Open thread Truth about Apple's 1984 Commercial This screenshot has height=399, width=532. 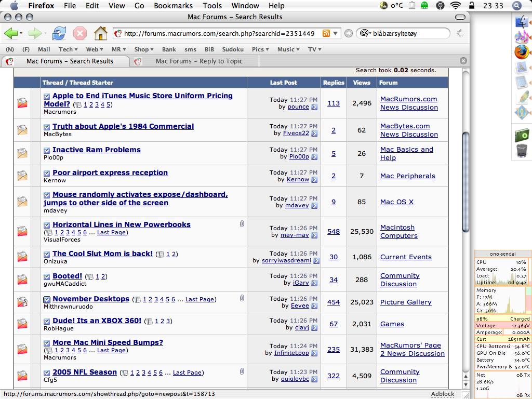(x=123, y=126)
